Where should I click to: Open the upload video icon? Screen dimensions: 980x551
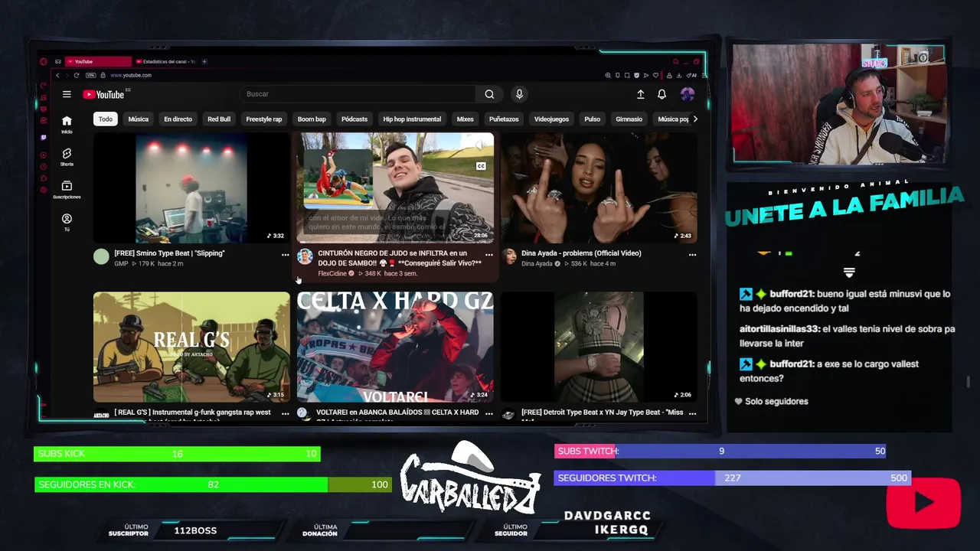coord(641,94)
